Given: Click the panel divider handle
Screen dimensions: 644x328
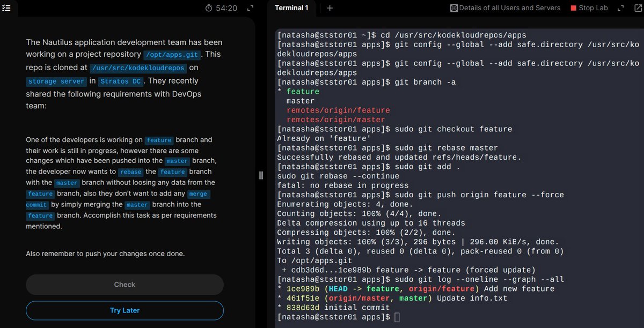Looking at the screenshot, I should click(261, 175).
